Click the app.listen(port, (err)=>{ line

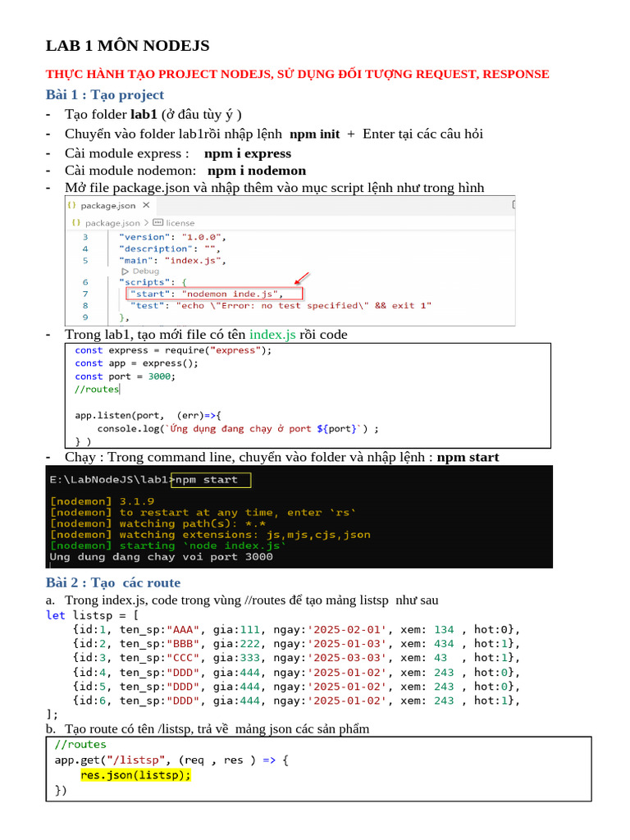tap(148, 416)
